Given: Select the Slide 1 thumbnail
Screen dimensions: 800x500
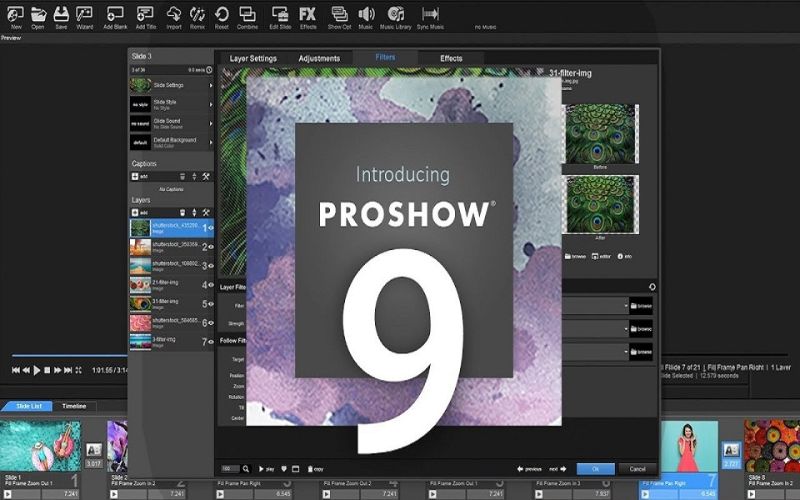Looking at the screenshot, I should 40,445.
